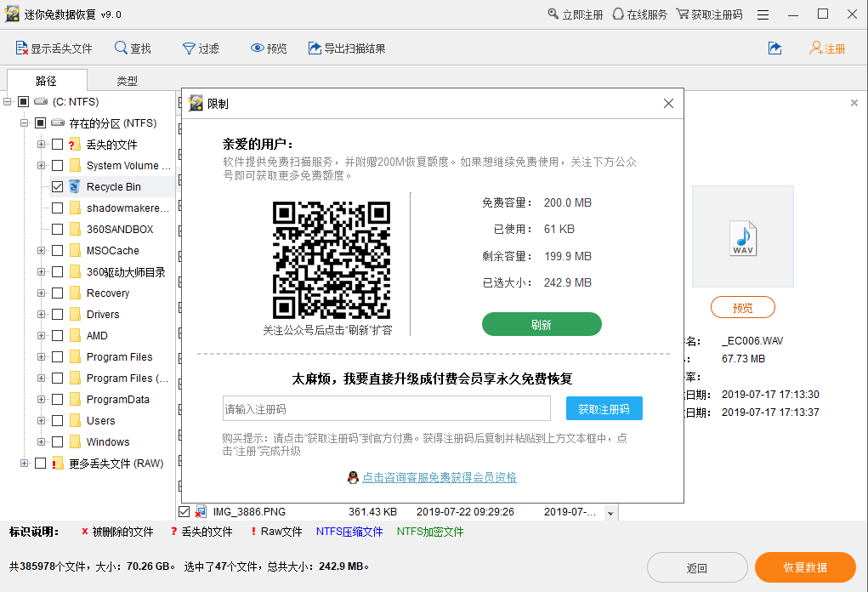Open the 点击咨询客服免费获得会员资格 link
The height and width of the screenshot is (592, 868).
point(439,477)
